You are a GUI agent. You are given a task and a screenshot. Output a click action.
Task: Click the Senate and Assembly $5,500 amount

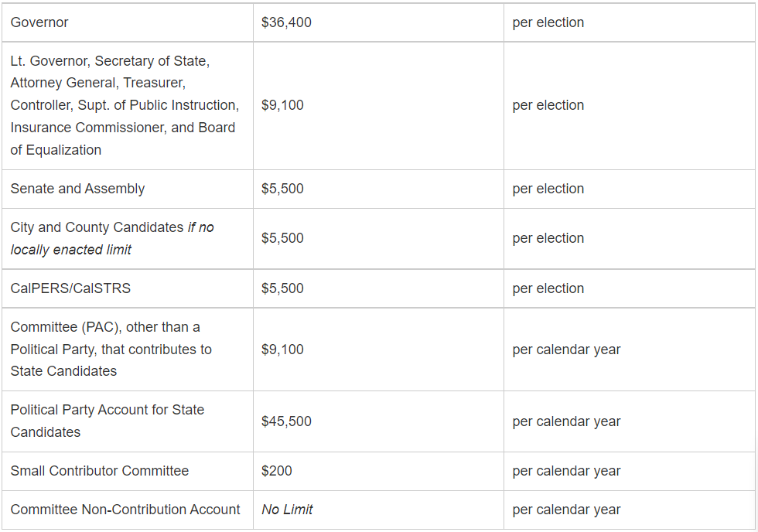(282, 189)
